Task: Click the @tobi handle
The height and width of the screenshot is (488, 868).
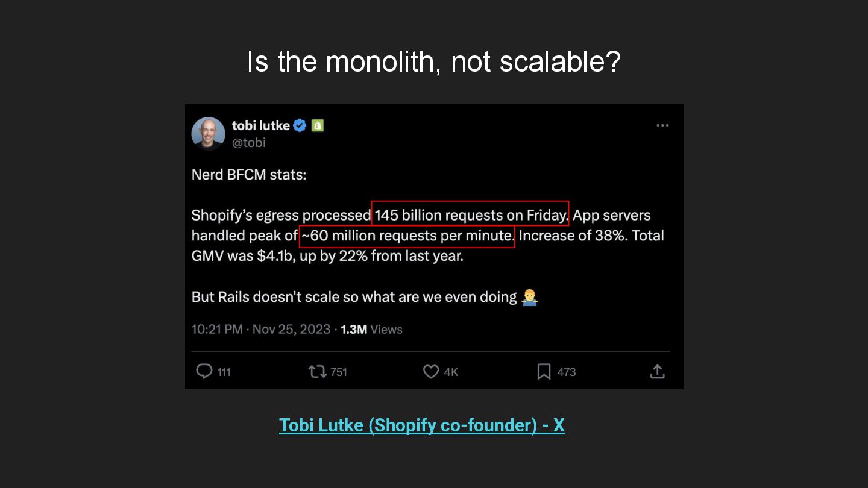Action: click(249, 143)
